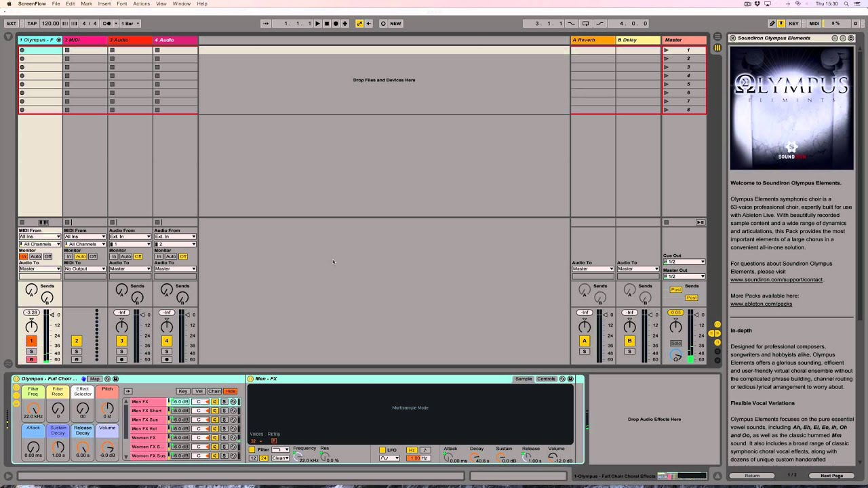Click the auto-select arrow button above chain list

pyautogui.click(x=127, y=391)
